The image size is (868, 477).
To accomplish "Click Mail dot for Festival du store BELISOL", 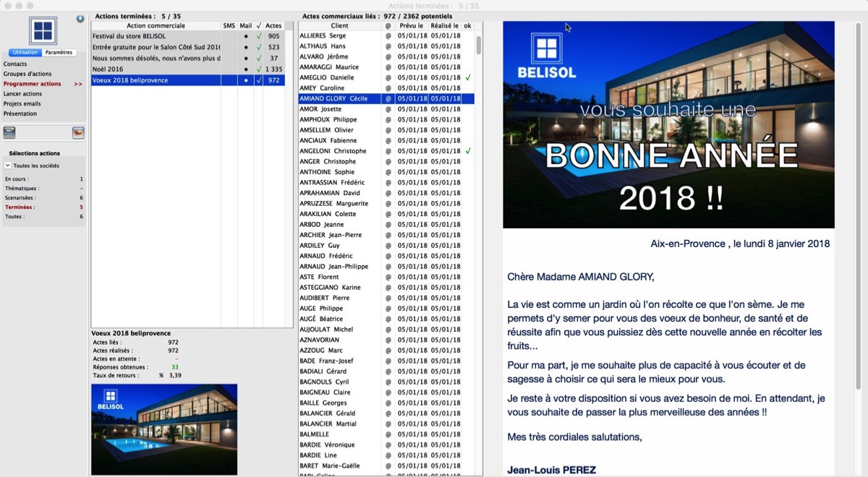I will [246, 36].
